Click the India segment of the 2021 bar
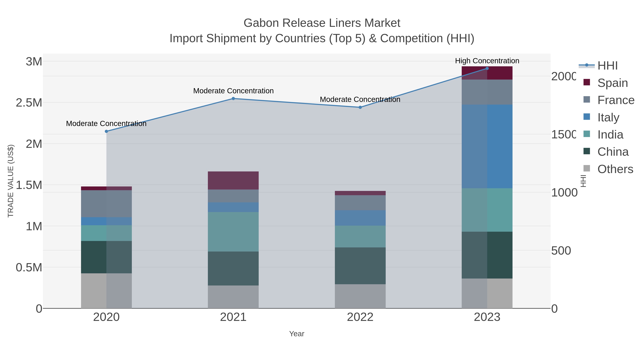The width and height of the screenshot is (644, 362). (x=233, y=232)
